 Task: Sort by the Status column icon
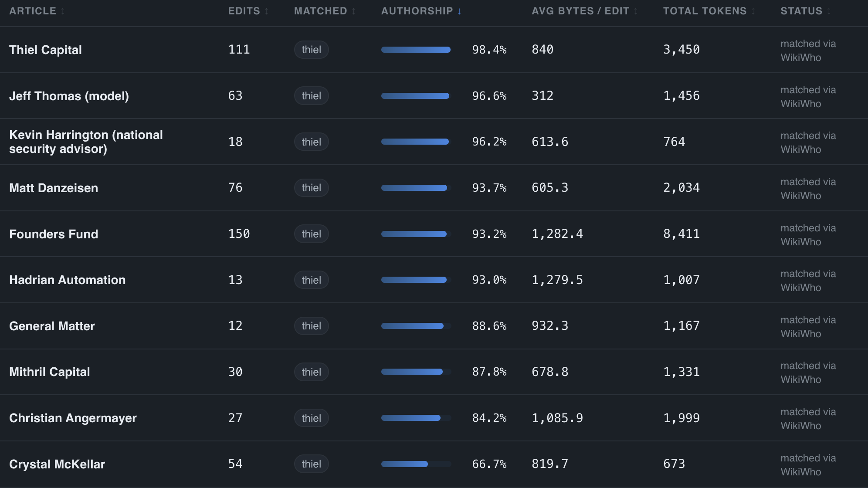[x=829, y=11]
